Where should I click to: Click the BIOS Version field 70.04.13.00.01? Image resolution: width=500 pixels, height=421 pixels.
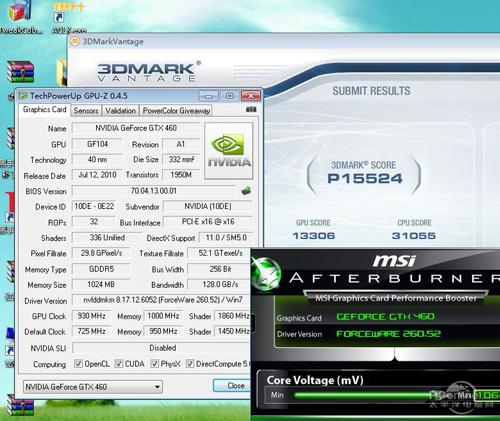coord(154,191)
